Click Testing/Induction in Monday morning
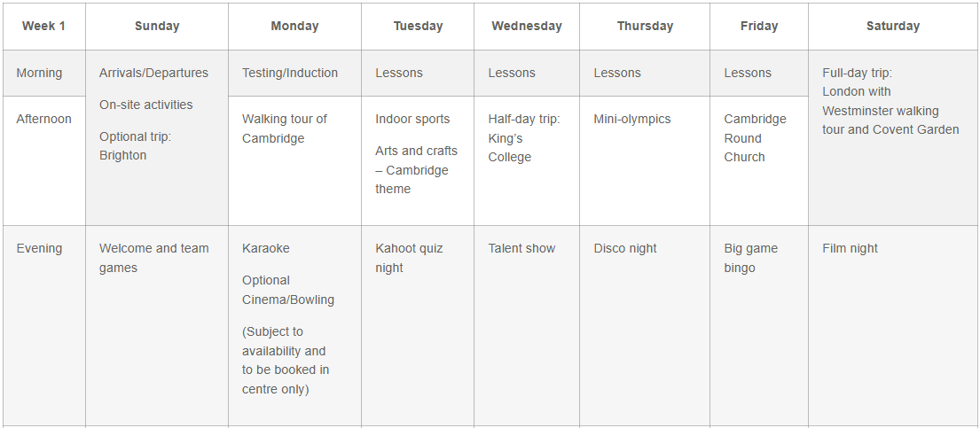 click(290, 74)
